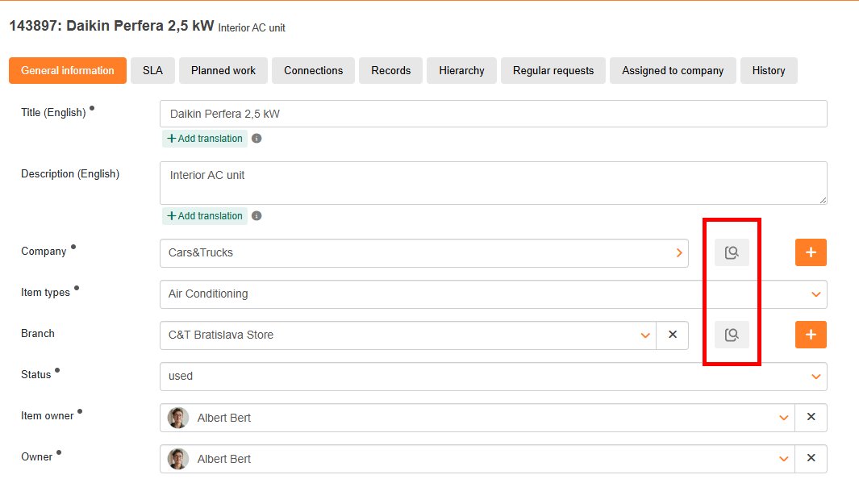Remove the Owner using X icon

[x=811, y=459]
